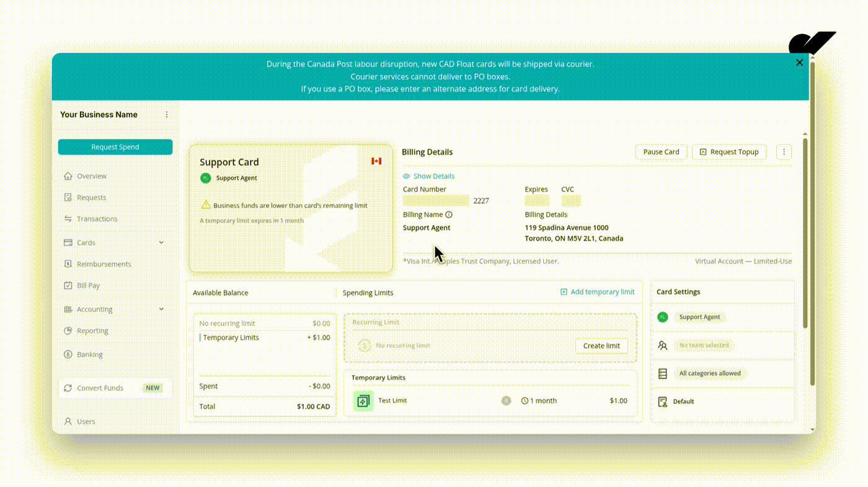The image size is (868, 487).
Task: Click the Reimbursements icon in sidebar
Action: pos(68,264)
